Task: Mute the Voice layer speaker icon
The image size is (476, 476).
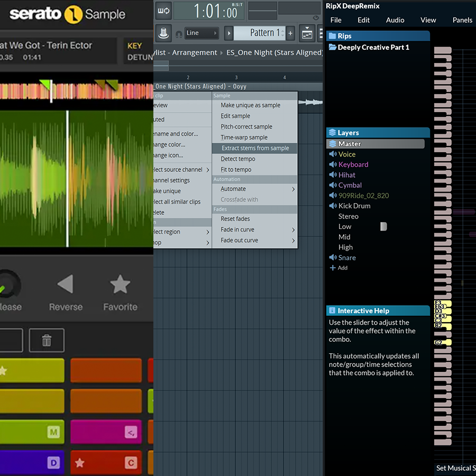Action: point(333,154)
